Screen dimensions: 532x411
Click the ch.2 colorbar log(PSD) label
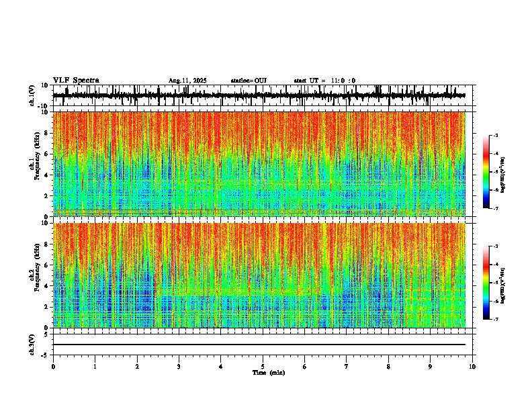coord(503,285)
